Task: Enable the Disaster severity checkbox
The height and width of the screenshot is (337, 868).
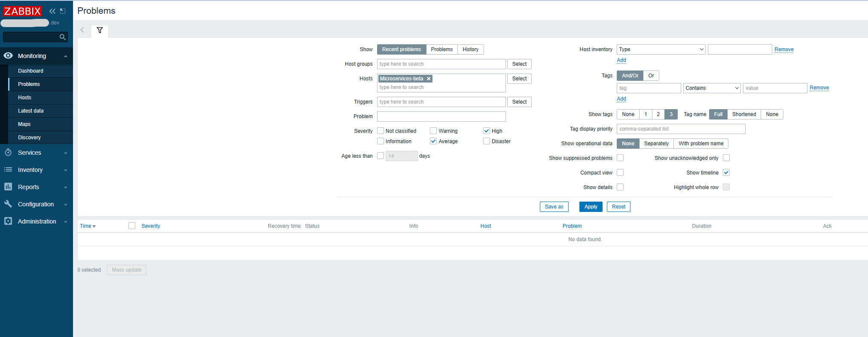Action: tap(487, 141)
